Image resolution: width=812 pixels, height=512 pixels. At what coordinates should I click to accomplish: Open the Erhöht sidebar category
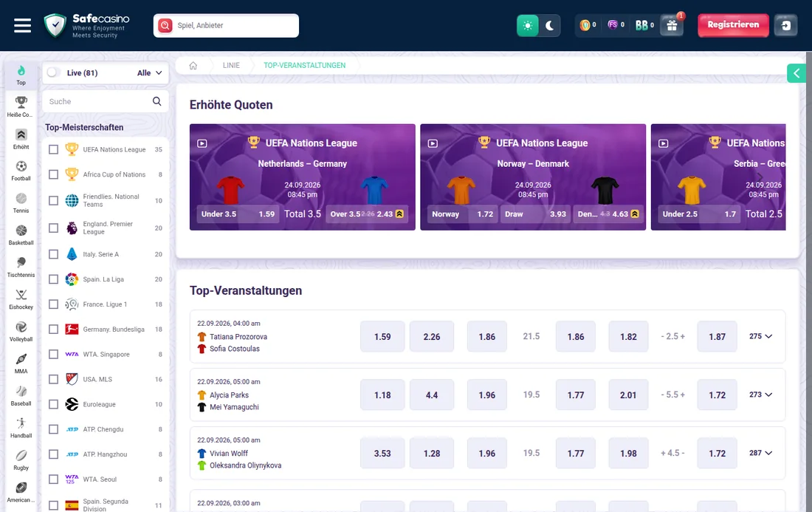21,139
